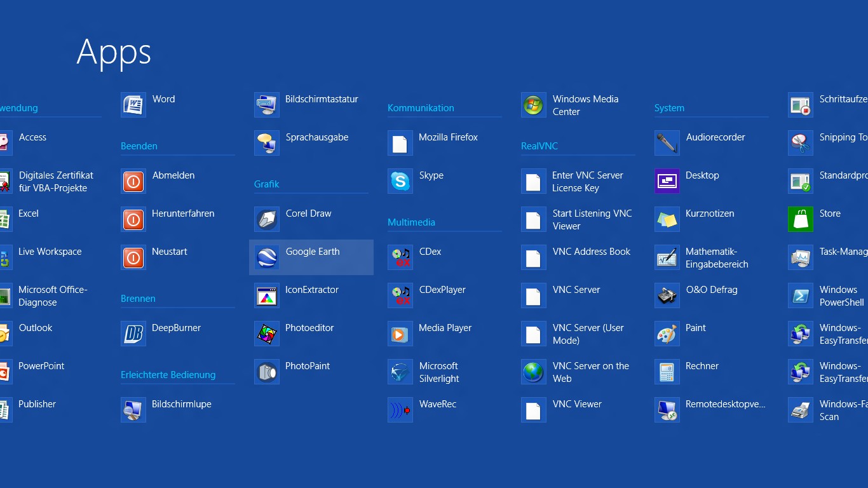868x488 pixels.
Task: Open the Windows PowerShell icon
Action: click(801, 295)
